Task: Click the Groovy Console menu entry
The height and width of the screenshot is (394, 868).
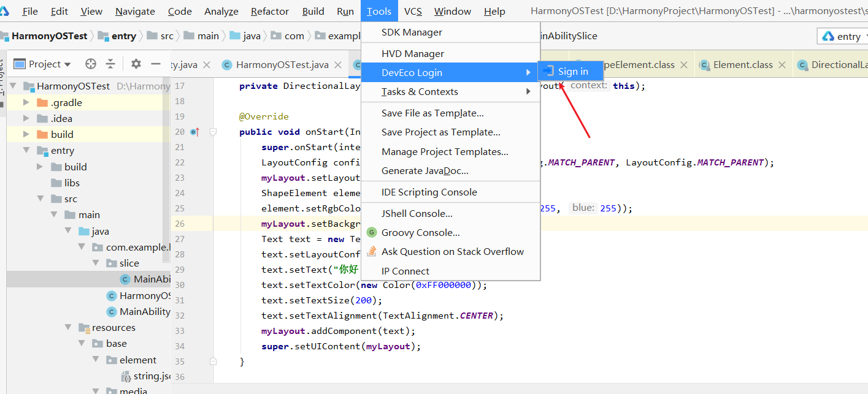Action: pyautogui.click(x=420, y=233)
